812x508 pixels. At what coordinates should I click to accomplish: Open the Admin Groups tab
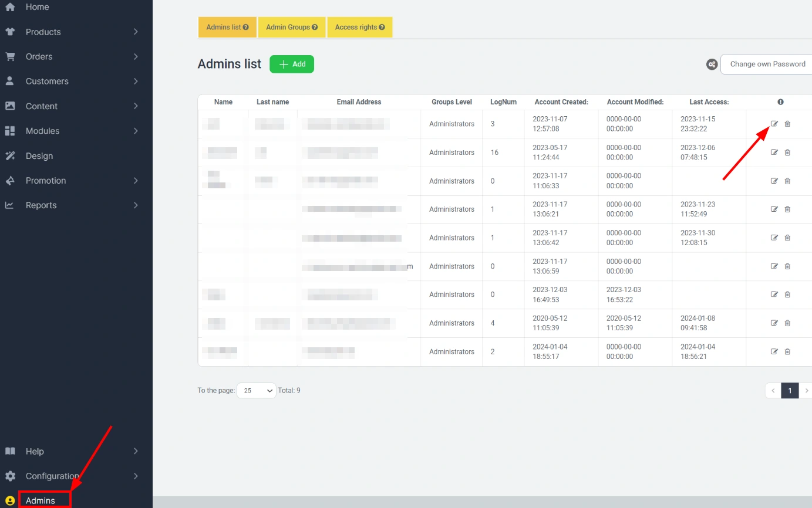click(x=291, y=28)
